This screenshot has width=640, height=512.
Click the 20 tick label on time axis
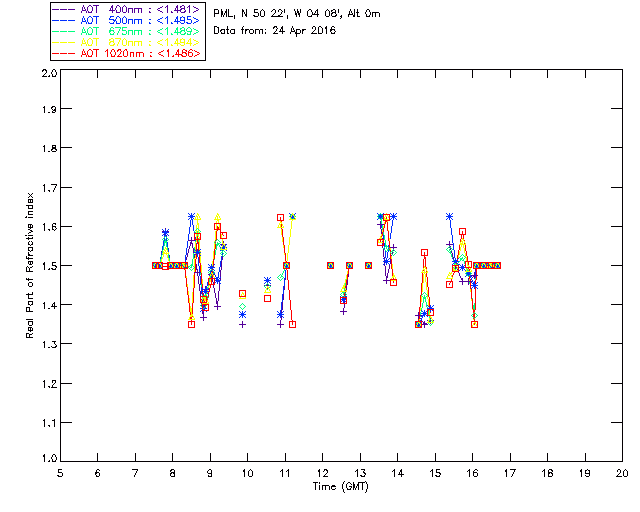pos(622,472)
